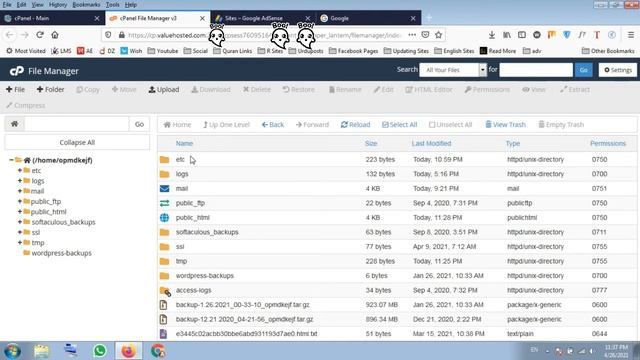Click the tmp folder icon in list
Screen dimensions: 640x360
[x=164, y=261]
